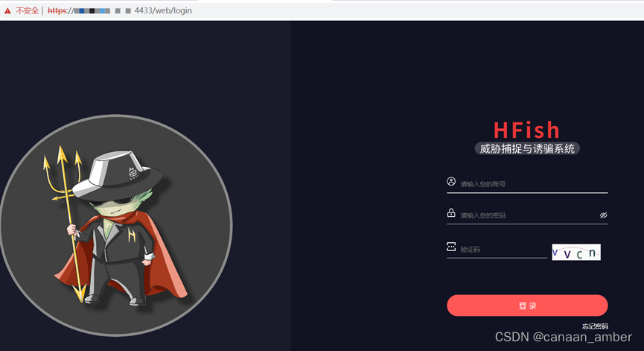Click the red HFish title logo
The width and height of the screenshot is (644, 351).
pos(526,130)
